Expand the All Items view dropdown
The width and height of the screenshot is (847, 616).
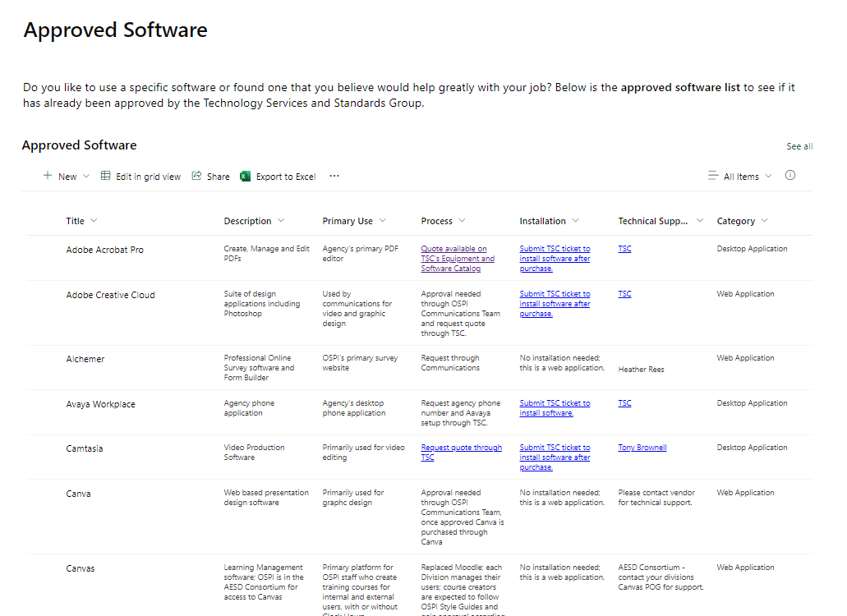(768, 177)
